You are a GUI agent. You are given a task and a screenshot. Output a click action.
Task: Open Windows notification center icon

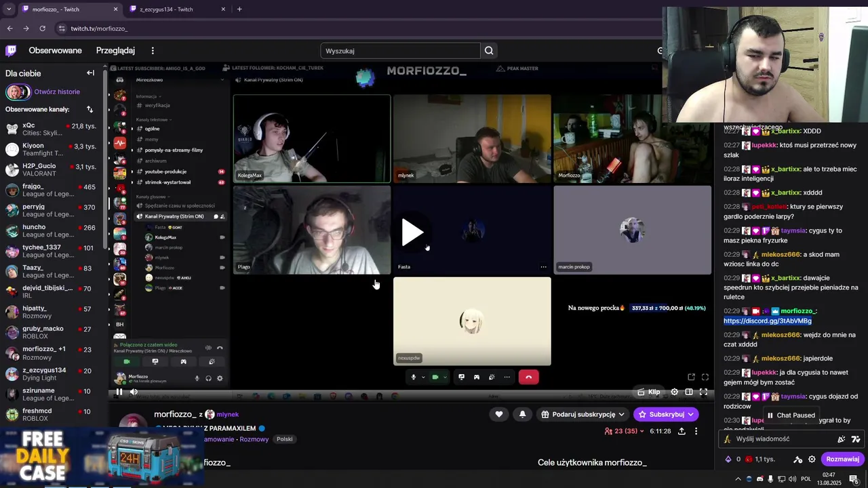pos(854,479)
